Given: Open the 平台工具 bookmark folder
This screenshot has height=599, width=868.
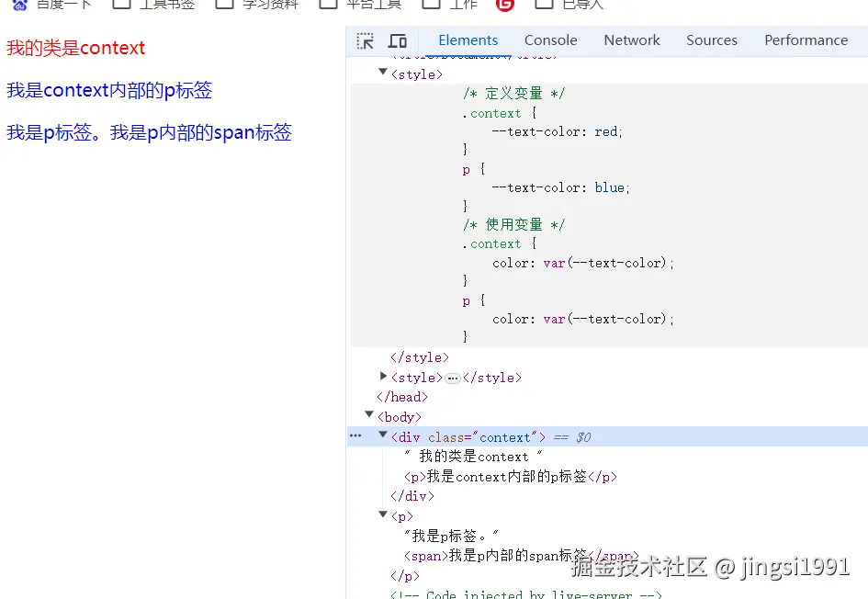Looking at the screenshot, I should click(360, 5).
